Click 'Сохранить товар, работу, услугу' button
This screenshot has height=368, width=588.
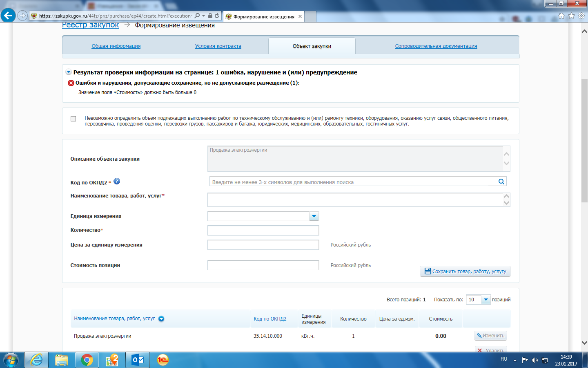(x=465, y=272)
